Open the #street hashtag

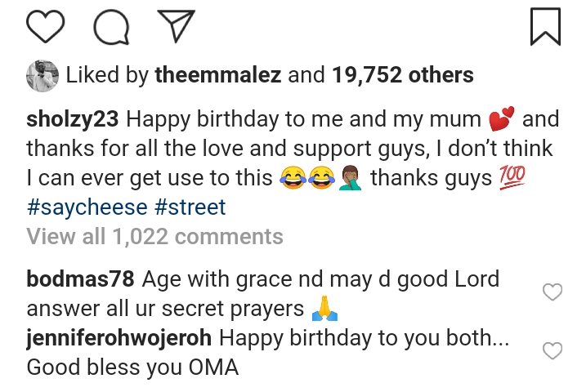click(189, 207)
